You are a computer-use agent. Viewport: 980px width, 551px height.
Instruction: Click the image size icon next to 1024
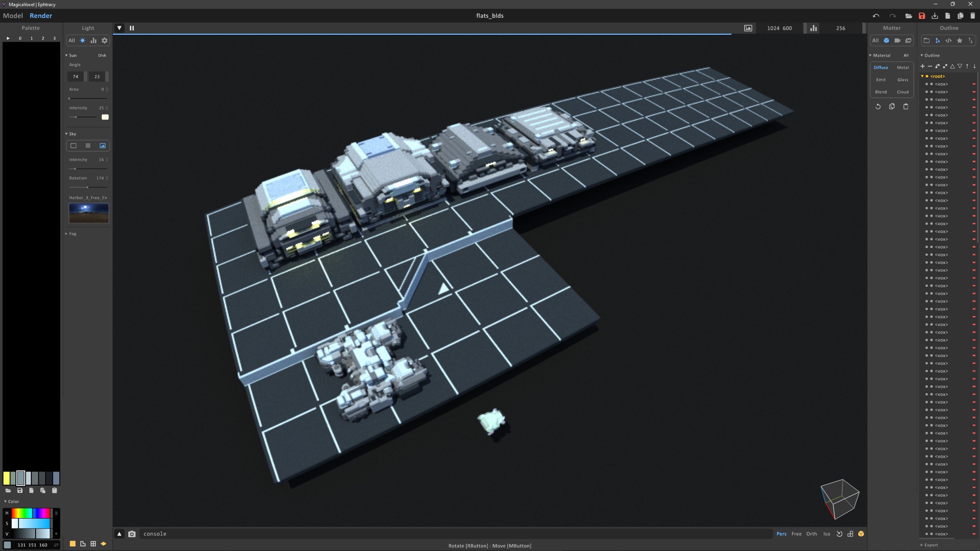(x=748, y=28)
